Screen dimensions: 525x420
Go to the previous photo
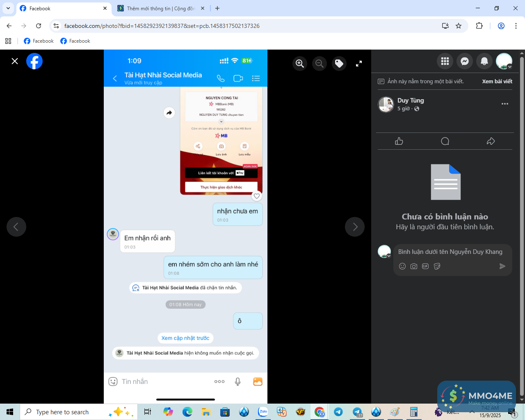click(16, 227)
